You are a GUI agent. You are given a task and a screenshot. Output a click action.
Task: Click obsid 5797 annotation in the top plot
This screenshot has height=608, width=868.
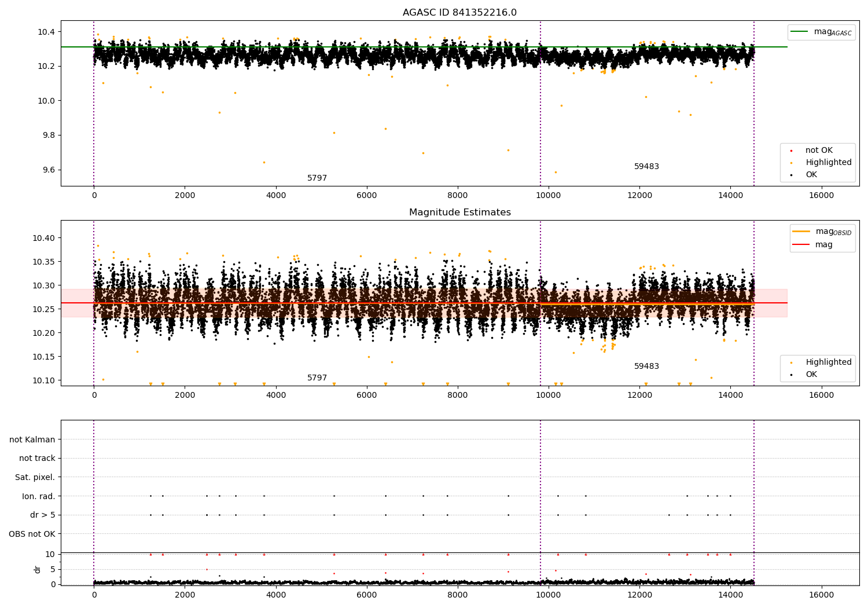click(317, 178)
